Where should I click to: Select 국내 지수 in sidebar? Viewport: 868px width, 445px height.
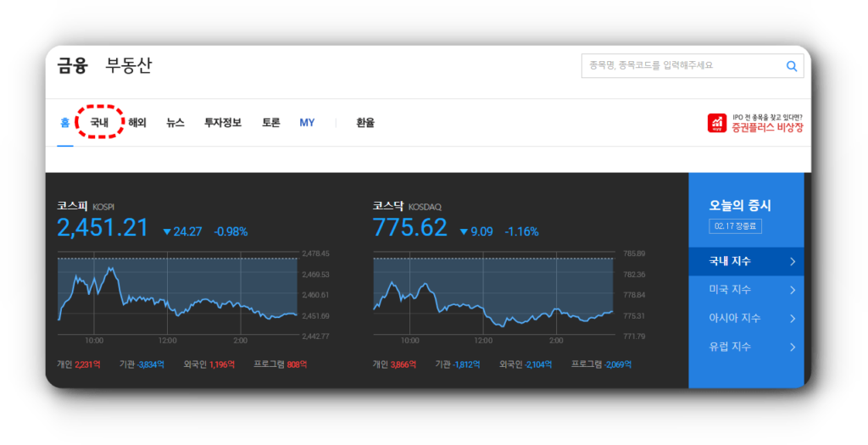pyautogui.click(x=746, y=261)
